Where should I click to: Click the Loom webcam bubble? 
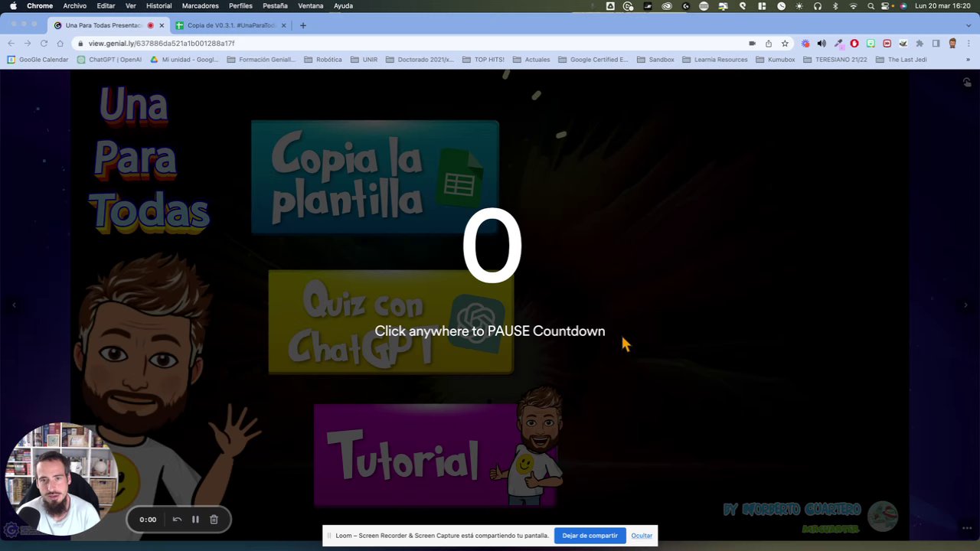pos(61,478)
